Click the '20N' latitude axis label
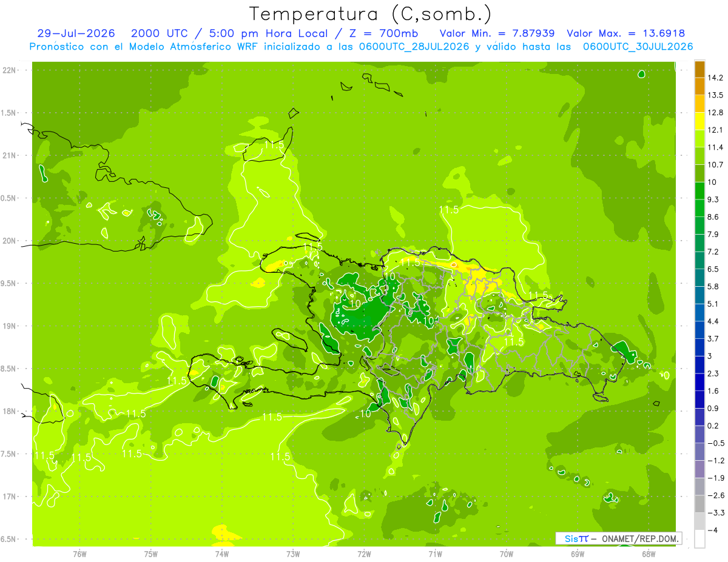Image resolution: width=728 pixels, height=562 pixels. (x=9, y=241)
